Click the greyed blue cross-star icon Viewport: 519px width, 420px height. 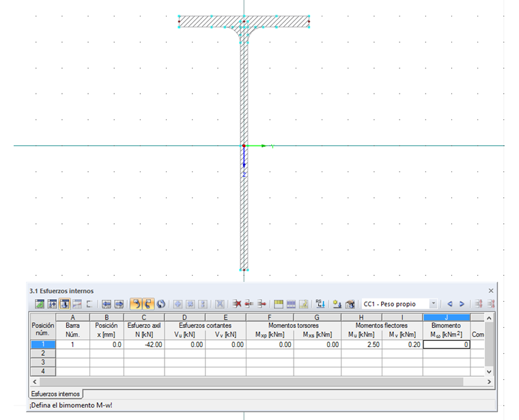pyautogui.click(x=191, y=304)
